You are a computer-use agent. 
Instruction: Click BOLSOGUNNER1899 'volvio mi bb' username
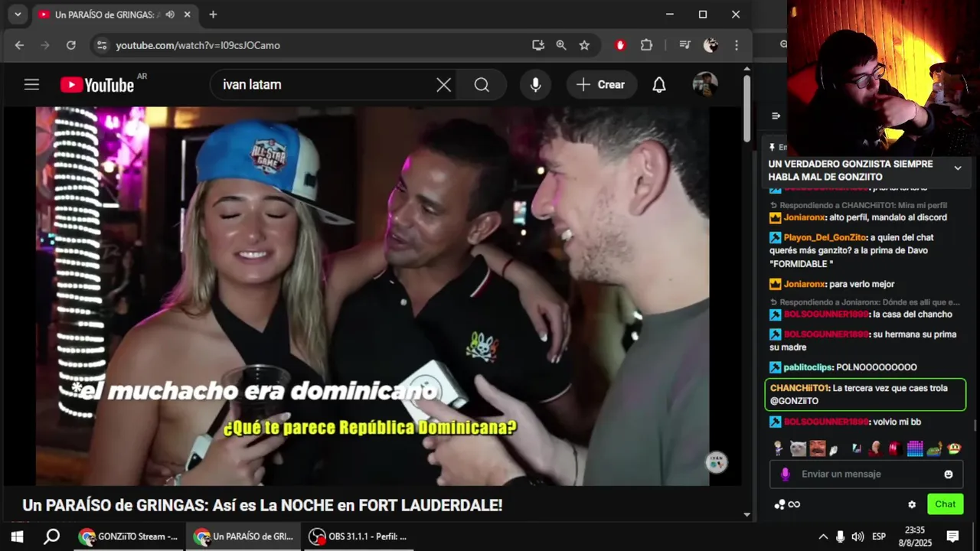click(x=826, y=422)
